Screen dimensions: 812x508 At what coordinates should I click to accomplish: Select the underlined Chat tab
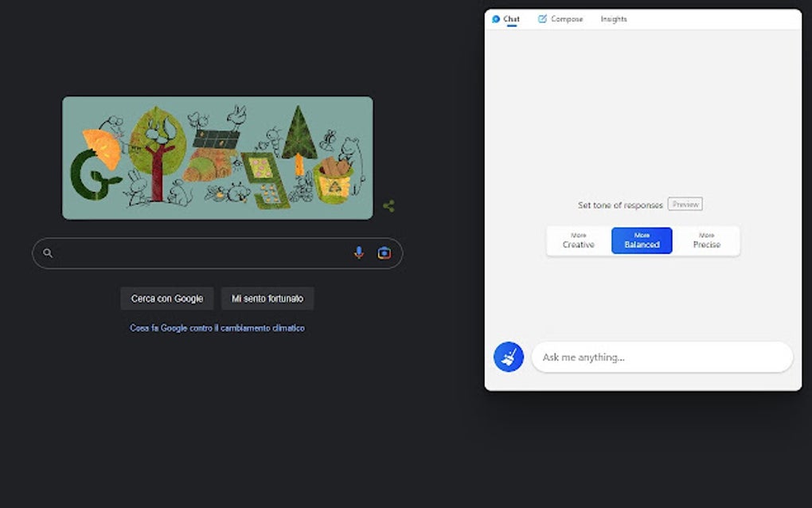(x=510, y=18)
